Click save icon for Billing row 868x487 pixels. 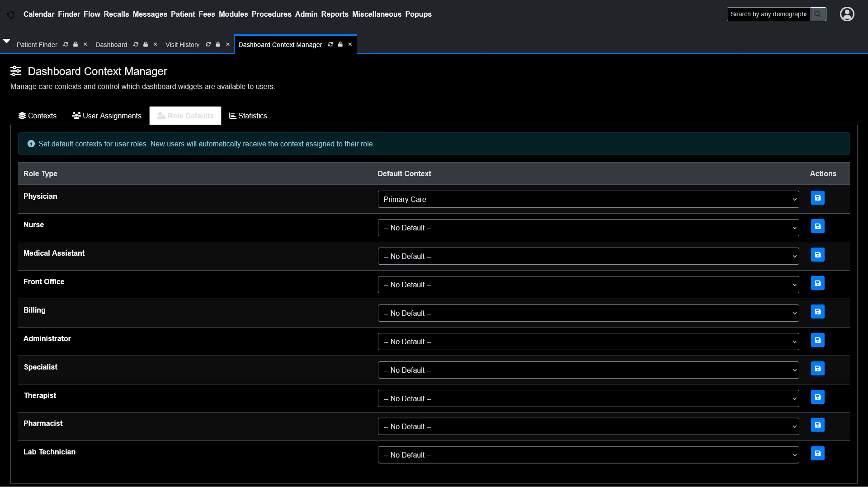tap(817, 312)
